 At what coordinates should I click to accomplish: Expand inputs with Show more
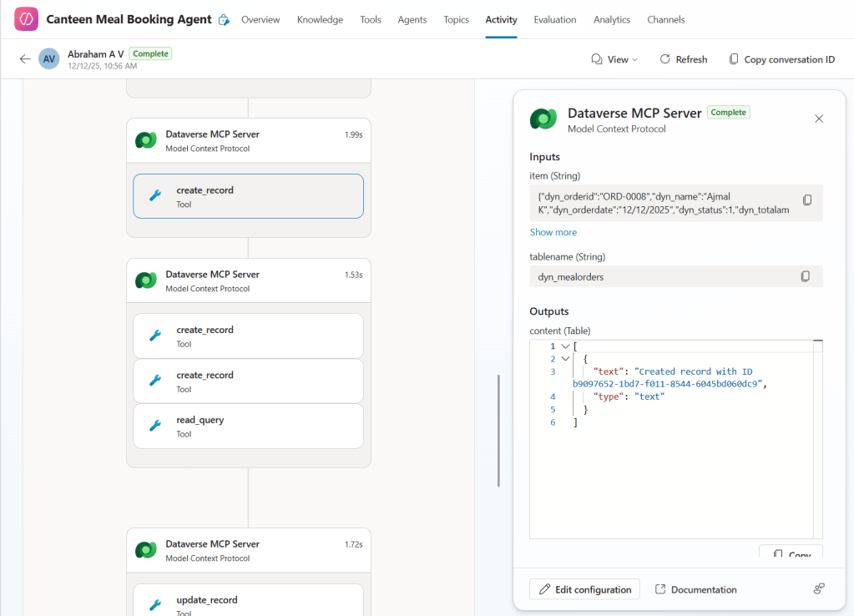pos(553,232)
